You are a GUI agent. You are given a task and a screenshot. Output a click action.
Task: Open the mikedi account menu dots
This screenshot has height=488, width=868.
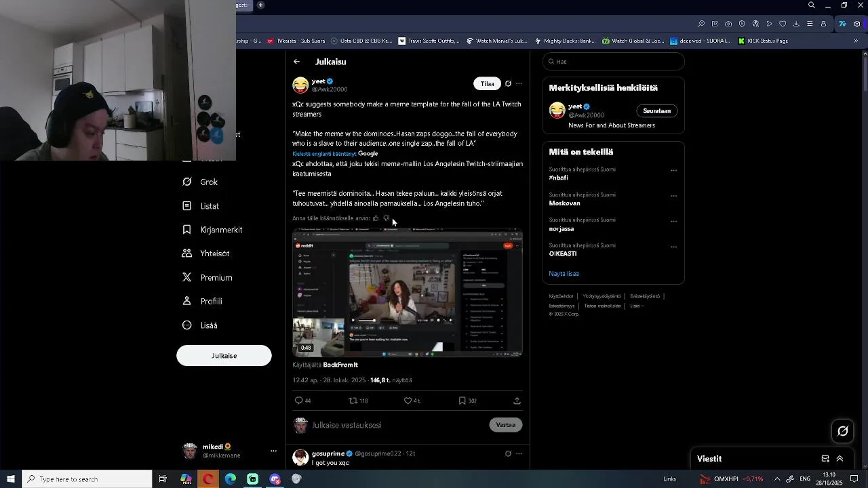click(x=273, y=451)
